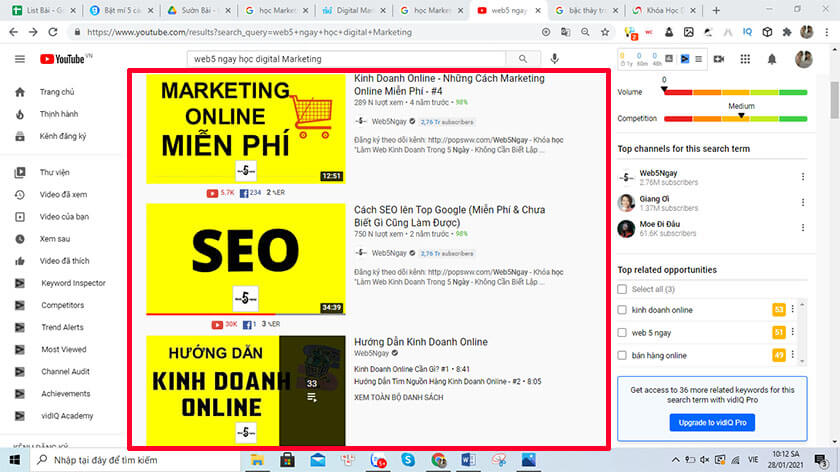The height and width of the screenshot is (472, 840).
Task: Click Upgrade to vidIQ Pro
Action: 712,423
